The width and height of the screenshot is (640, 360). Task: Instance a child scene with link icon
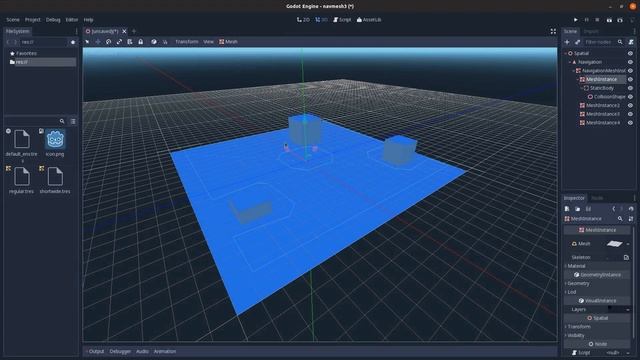(578, 42)
